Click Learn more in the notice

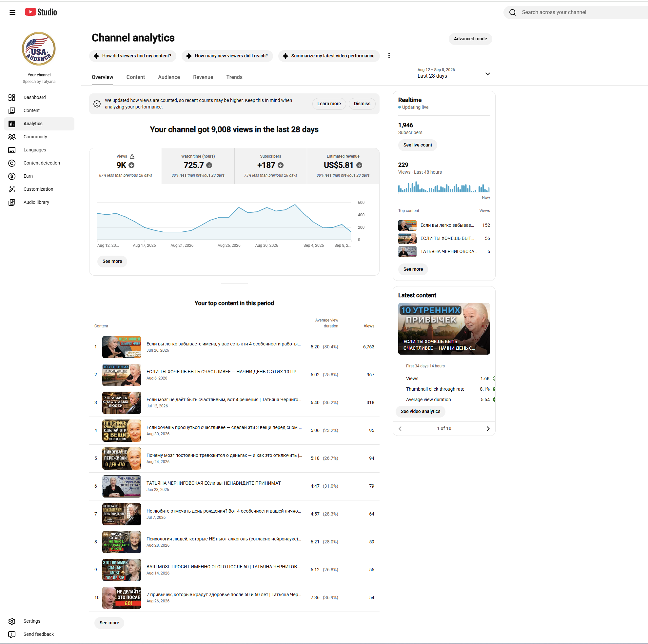pos(329,104)
